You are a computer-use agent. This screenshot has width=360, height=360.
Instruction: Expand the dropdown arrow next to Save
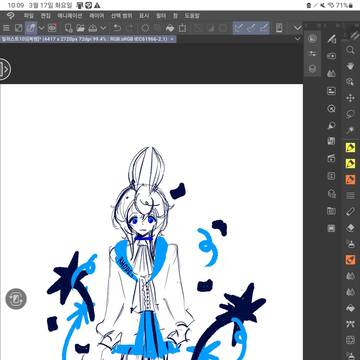[103, 28]
